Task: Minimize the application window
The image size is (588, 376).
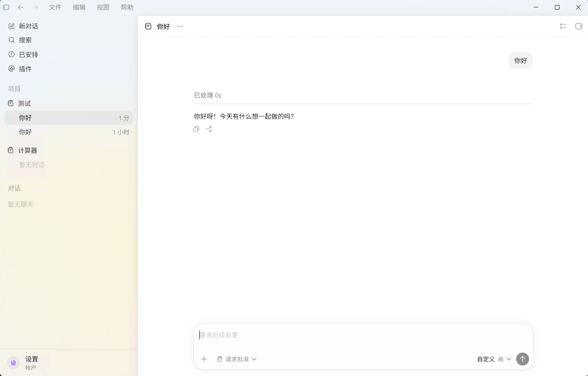Action: pos(536,7)
